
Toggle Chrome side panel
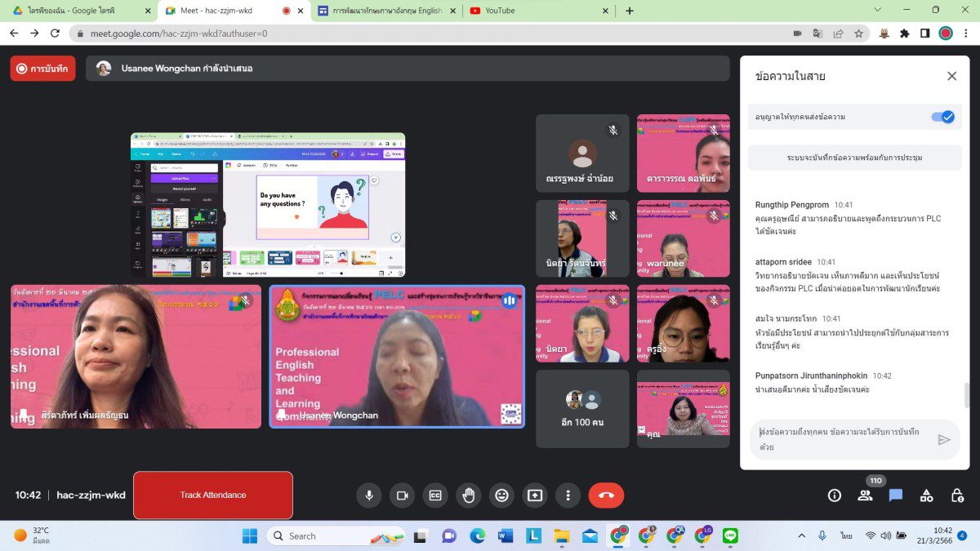point(924,33)
